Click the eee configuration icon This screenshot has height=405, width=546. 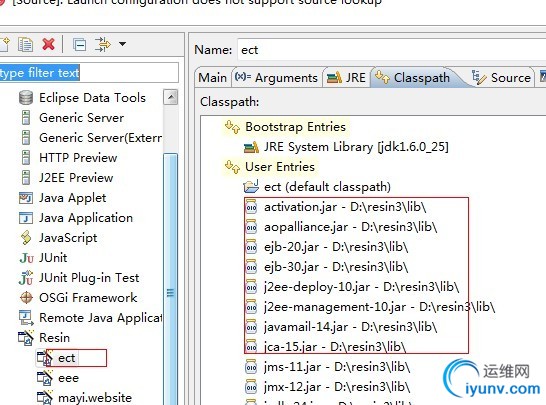point(45,378)
